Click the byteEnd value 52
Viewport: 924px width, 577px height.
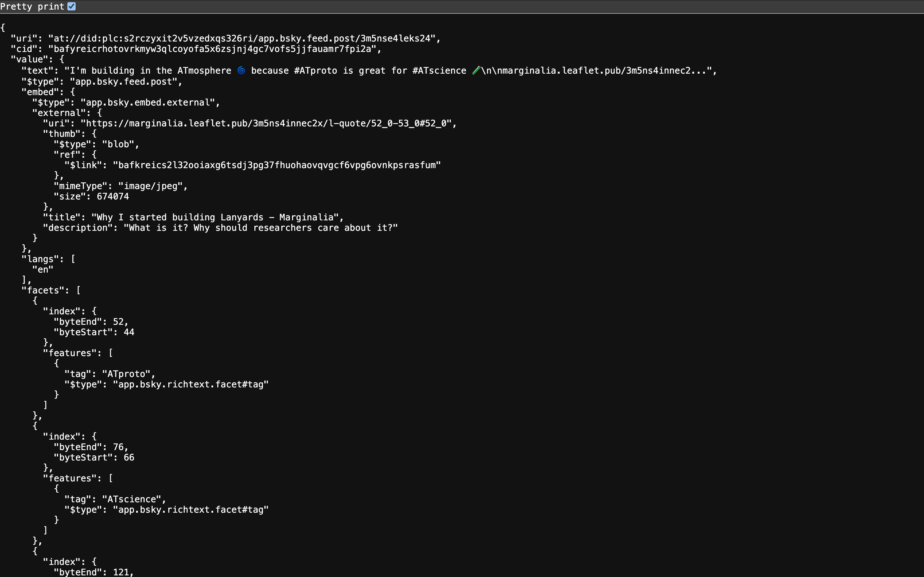pyautogui.click(x=118, y=322)
